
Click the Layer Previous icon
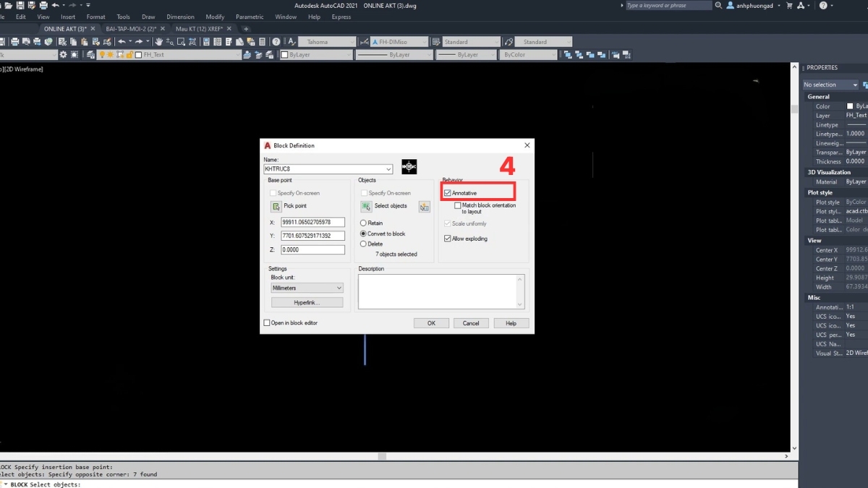[x=258, y=54]
